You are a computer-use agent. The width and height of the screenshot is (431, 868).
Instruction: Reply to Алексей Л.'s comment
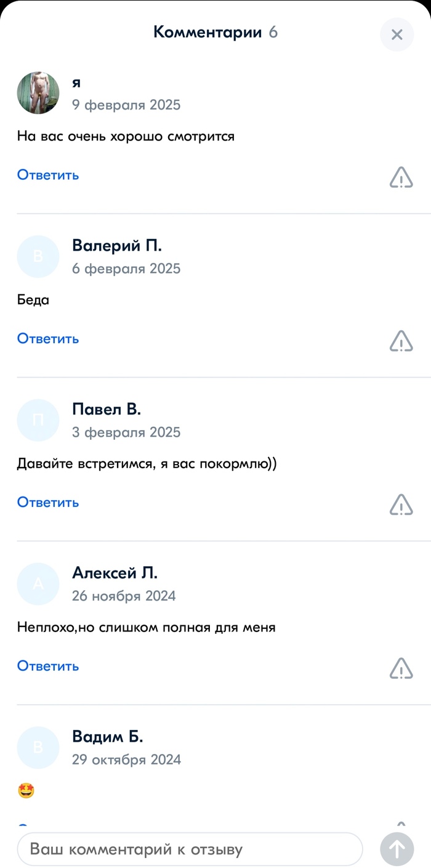click(48, 666)
